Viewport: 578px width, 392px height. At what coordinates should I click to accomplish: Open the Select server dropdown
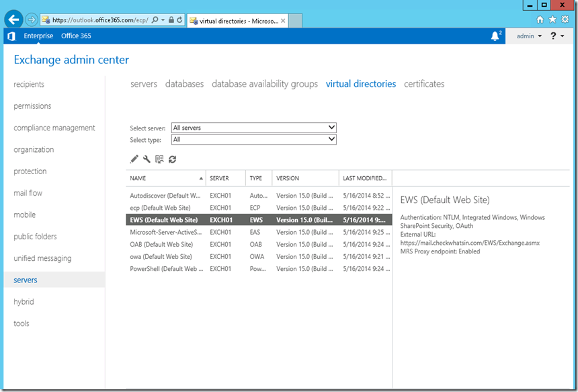tap(254, 128)
